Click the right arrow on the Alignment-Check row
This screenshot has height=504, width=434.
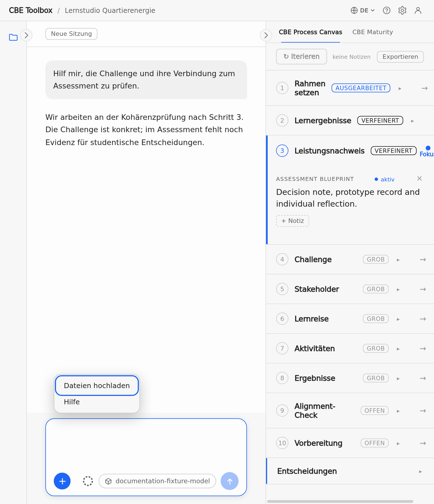423,411
